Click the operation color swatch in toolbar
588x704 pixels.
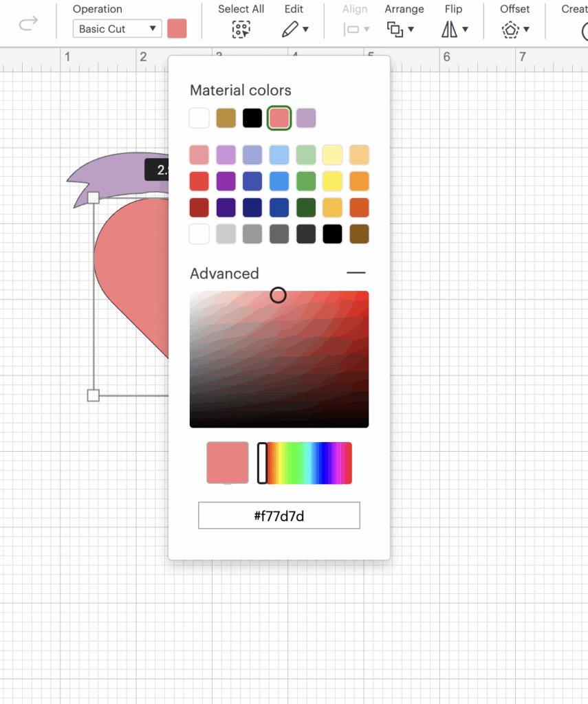tap(177, 29)
